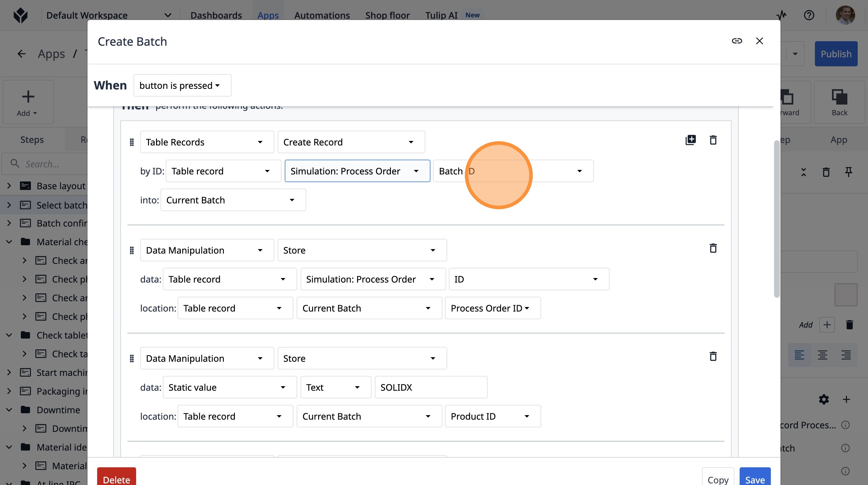
Task: Open the 'button is pressed' trigger dropdown
Action: click(182, 85)
